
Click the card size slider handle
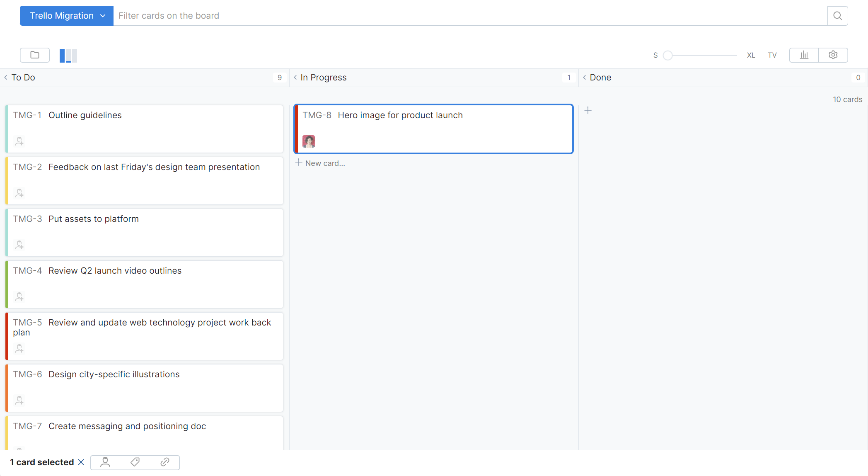click(667, 55)
